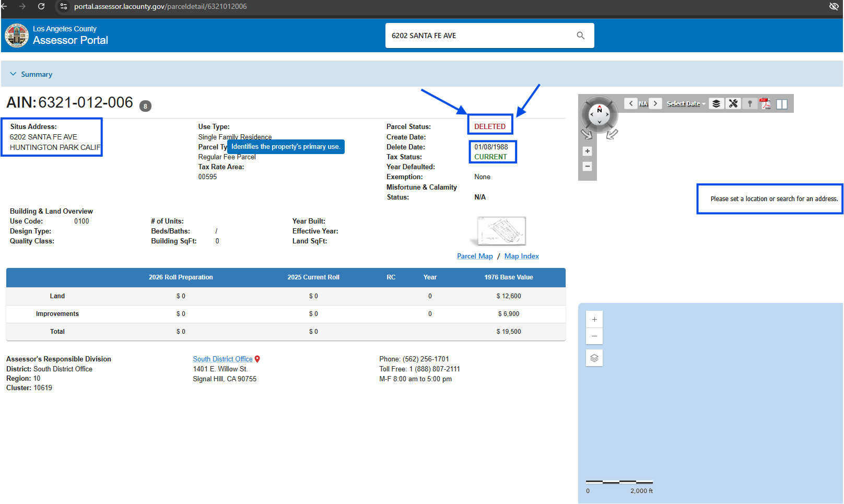Screen dimensions: 844x504
Task: Open the Select Date dropdown
Action: click(x=686, y=104)
